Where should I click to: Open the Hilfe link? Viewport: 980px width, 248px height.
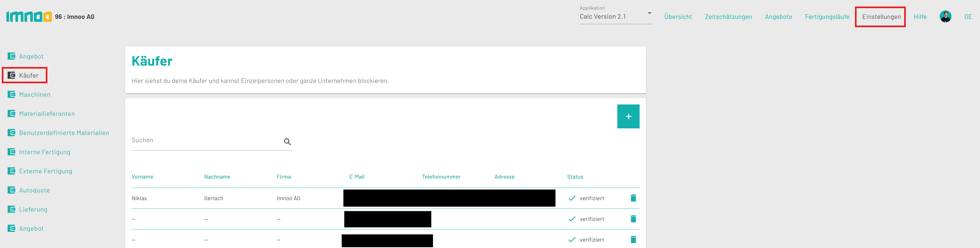[920, 17]
